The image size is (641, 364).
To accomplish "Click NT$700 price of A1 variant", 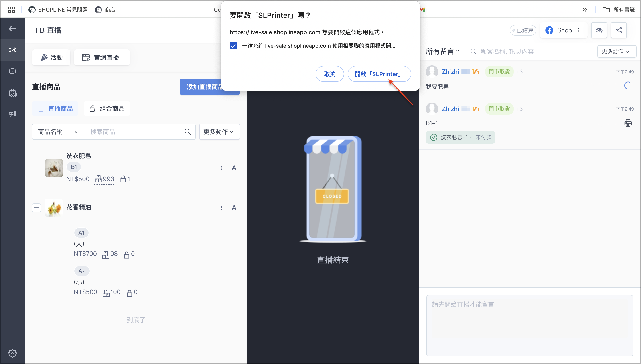I will [85, 254].
